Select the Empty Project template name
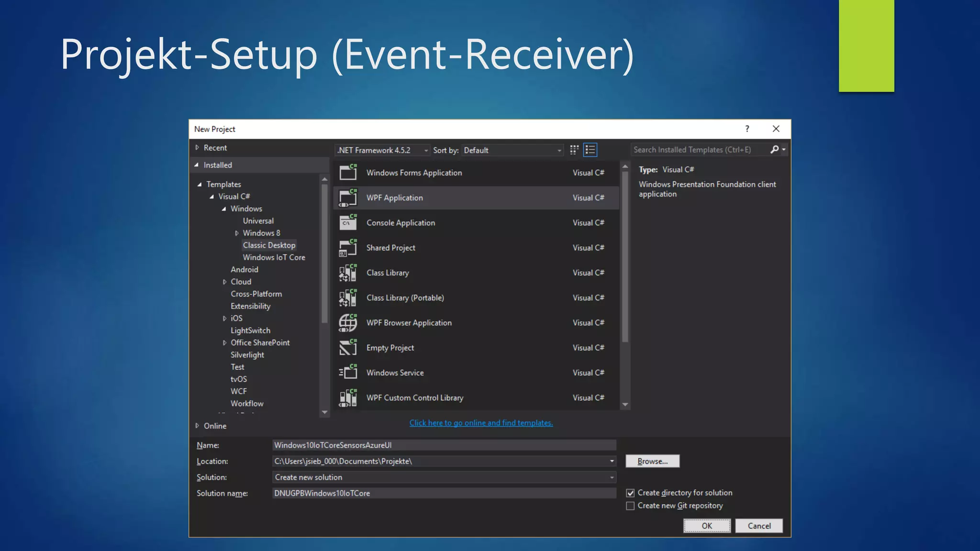Screen dimensions: 980x551 click(x=390, y=348)
